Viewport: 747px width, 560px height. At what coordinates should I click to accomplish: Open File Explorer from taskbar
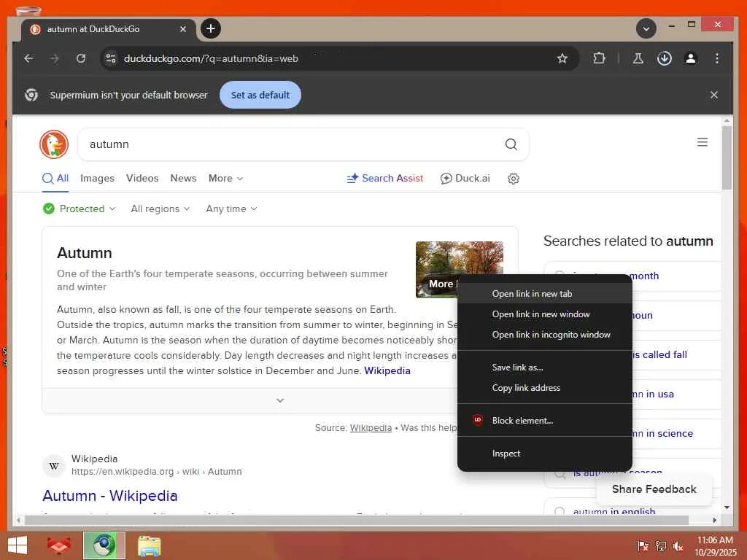coord(149,545)
